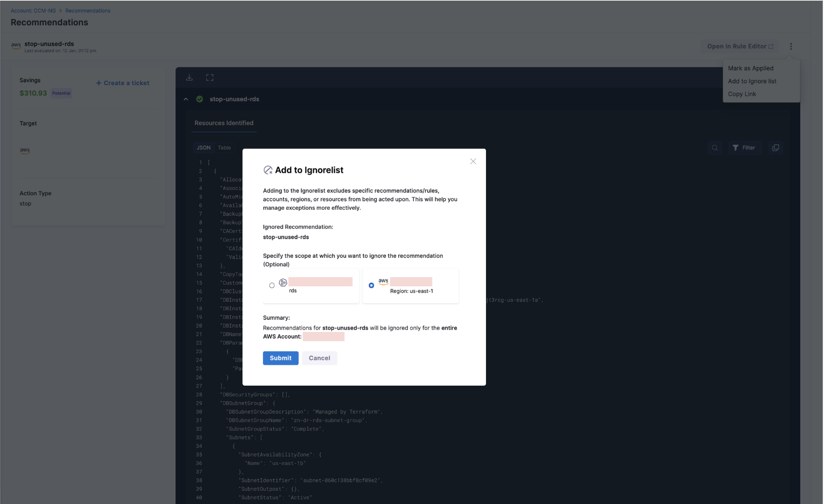The width and height of the screenshot is (824, 504).
Task: Open the three-dot more options menu
Action: (791, 46)
